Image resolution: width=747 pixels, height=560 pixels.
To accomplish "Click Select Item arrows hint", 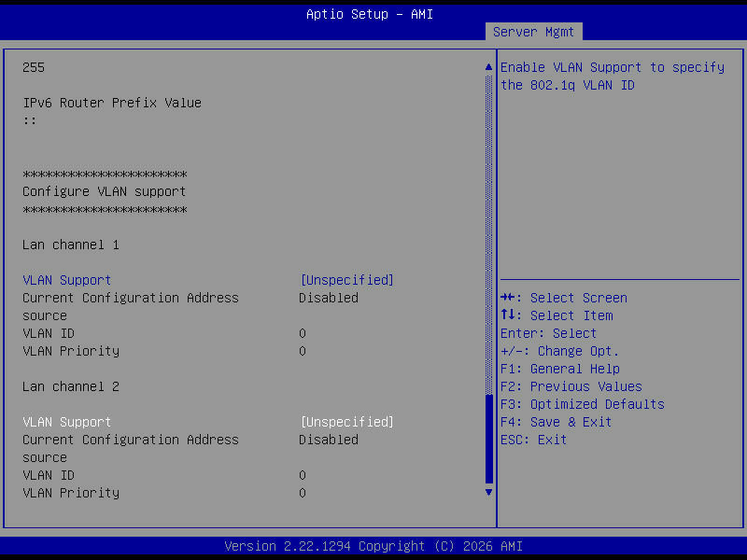I will [557, 315].
